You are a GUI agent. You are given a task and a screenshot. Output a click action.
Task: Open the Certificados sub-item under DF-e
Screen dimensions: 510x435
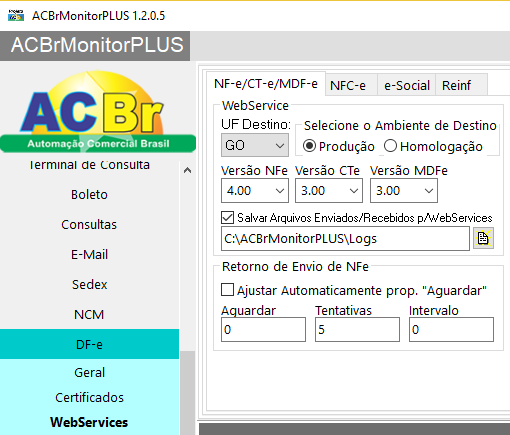pyautogui.click(x=89, y=397)
